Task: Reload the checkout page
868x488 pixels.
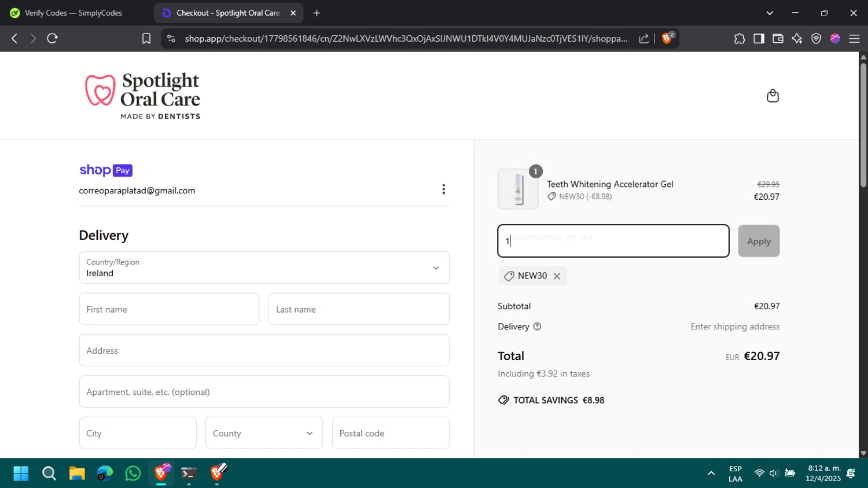Action: click(x=52, y=38)
